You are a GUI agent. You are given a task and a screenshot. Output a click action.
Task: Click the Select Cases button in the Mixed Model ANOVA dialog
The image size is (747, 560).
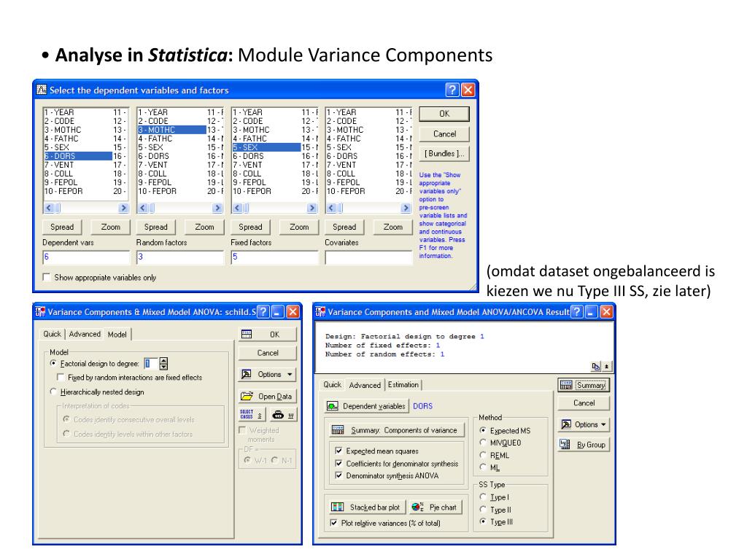251,415
